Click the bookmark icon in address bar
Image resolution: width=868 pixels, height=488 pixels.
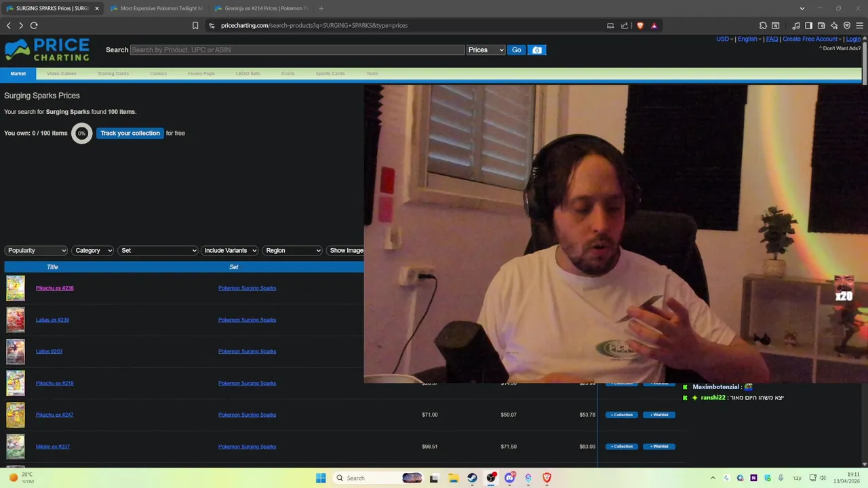coord(195,26)
